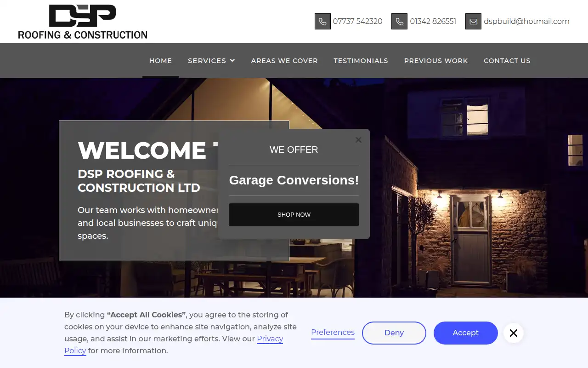Screen dimensions: 588x368
Task: Click the "WE OFFER" popup title
Action: pos(294,149)
